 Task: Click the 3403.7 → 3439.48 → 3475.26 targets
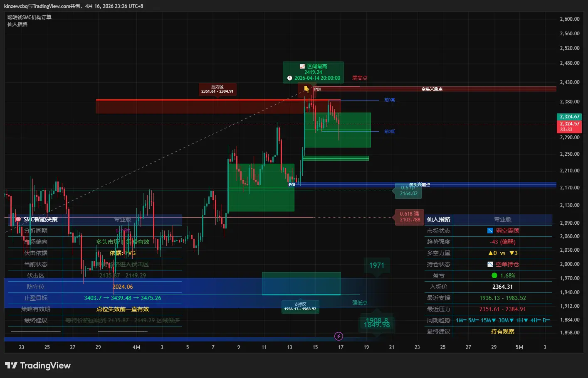click(123, 298)
